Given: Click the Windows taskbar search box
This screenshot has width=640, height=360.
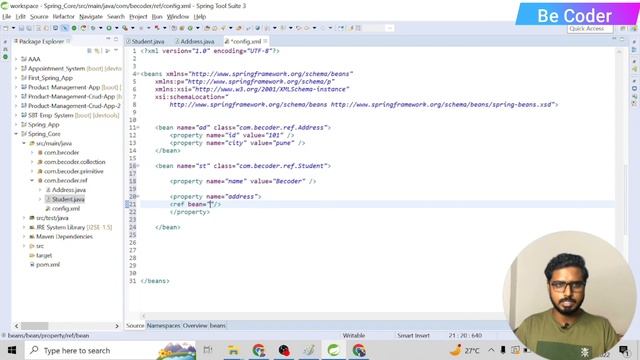Looking at the screenshot, I should point(110,351).
